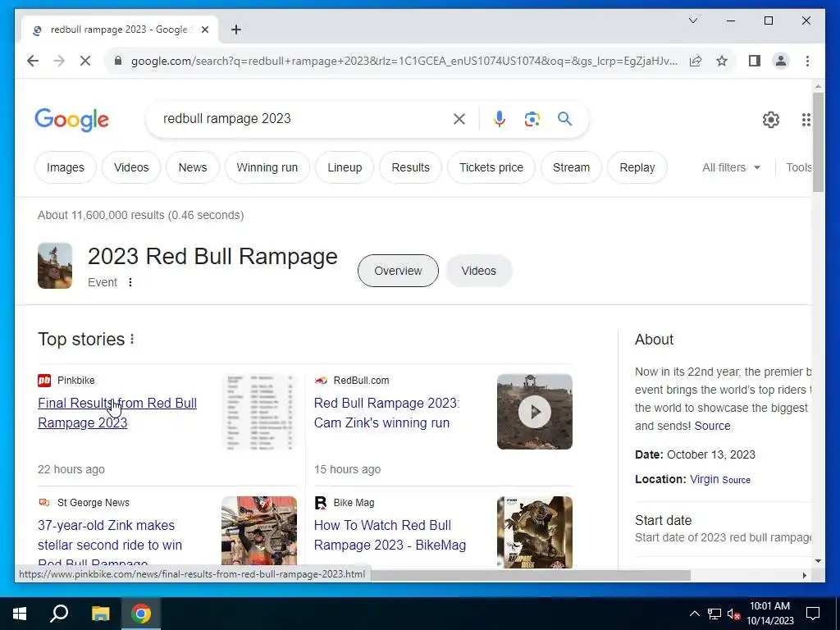Clear the search query
Image resolution: width=840 pixels, height=630 pixels.
[459, 119]
